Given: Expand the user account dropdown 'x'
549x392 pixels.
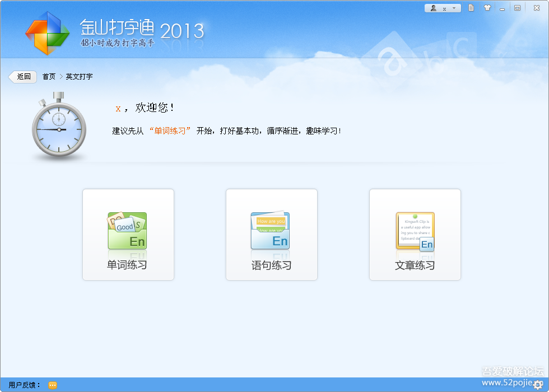Looking at the screenshot, I should coord(443,8).
